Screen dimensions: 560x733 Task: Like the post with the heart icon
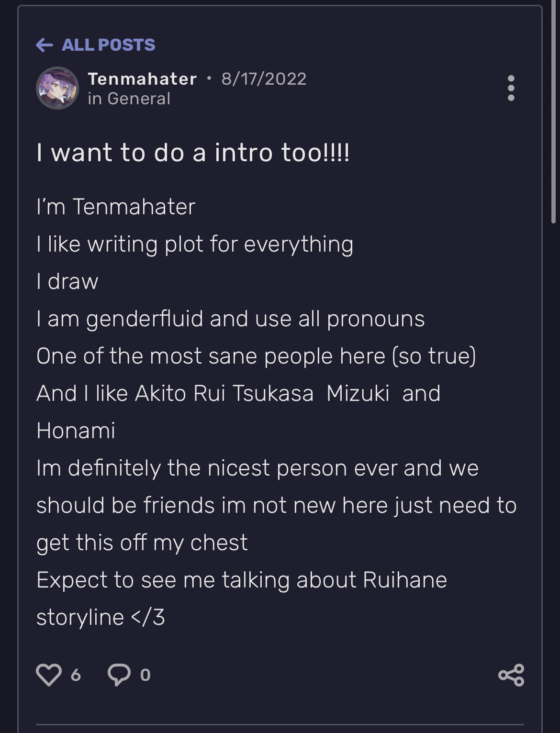coord(49,675)
